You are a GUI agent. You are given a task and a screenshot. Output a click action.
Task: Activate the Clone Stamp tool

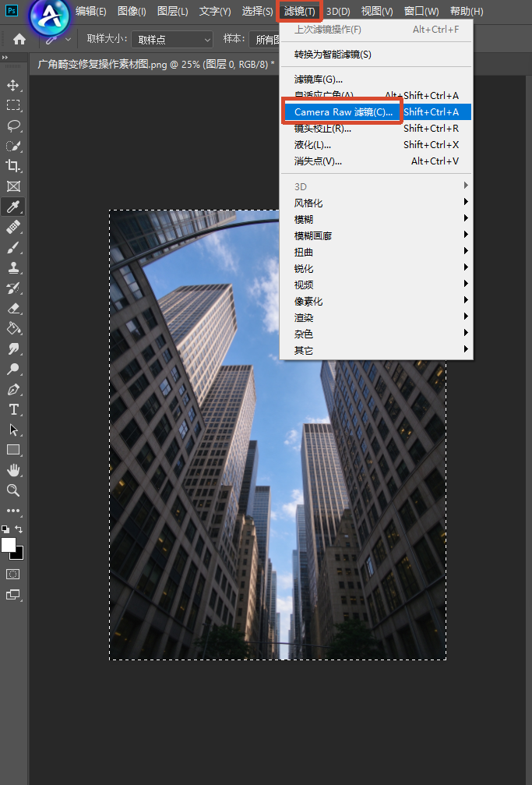click(13, 268)
